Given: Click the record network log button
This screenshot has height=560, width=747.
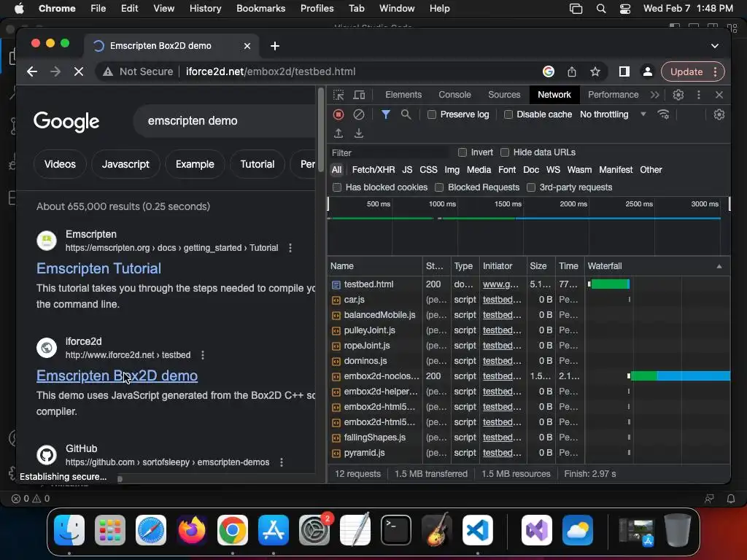Looking at the screenshot, I should tap(338, 114).
